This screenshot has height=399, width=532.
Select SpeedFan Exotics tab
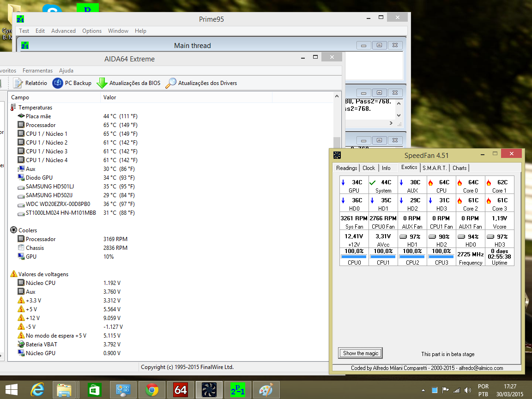409,167
